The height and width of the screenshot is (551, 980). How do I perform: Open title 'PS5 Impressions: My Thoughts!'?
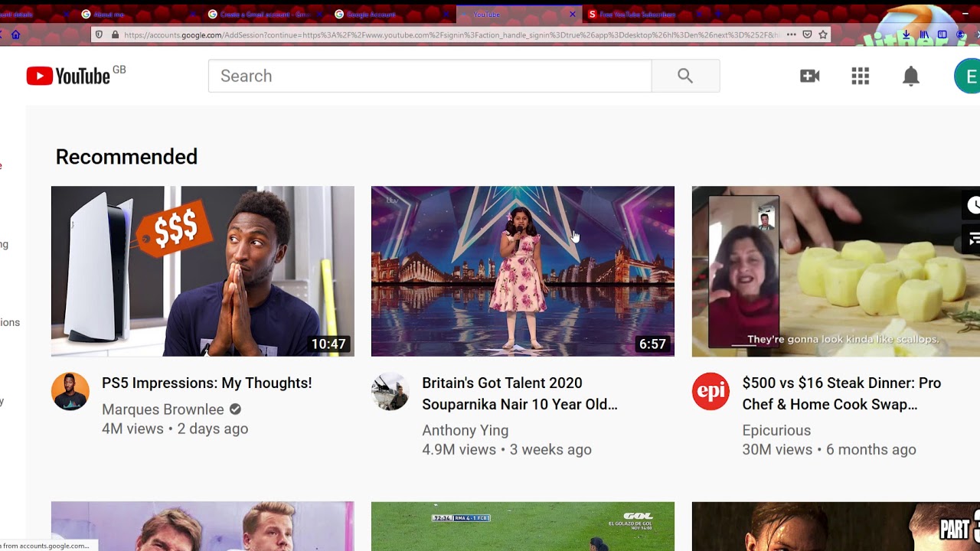click(x=207, y=383)
